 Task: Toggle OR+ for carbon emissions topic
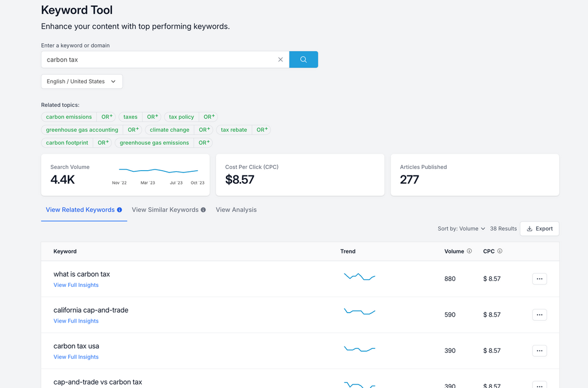pyautogui.click(x=106, y=117)
